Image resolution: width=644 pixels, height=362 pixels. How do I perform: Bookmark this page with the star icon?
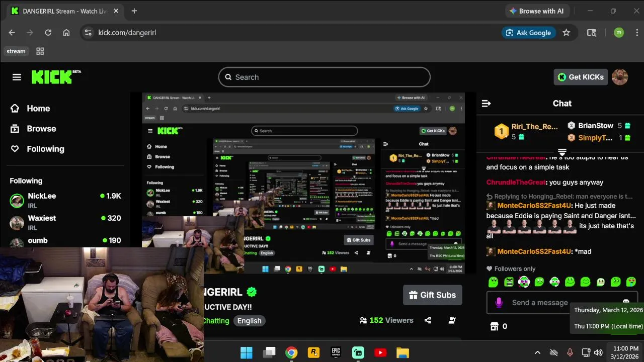(566, 33)
